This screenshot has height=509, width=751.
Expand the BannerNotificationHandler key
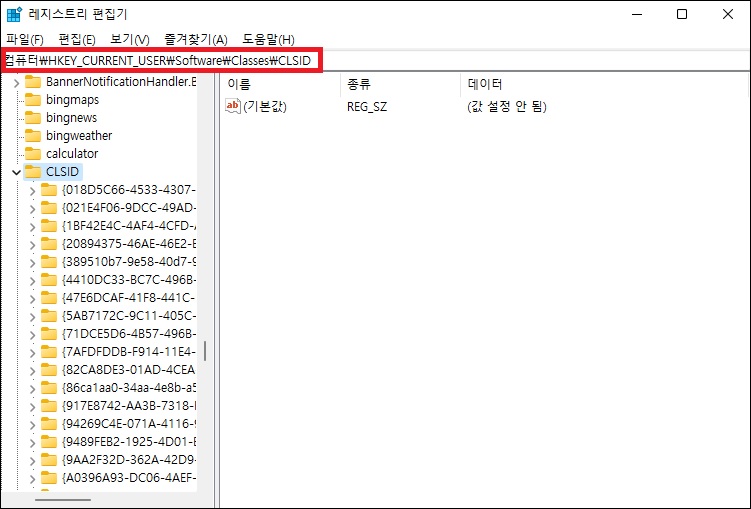pyautogui.click(x=16, y=82)
